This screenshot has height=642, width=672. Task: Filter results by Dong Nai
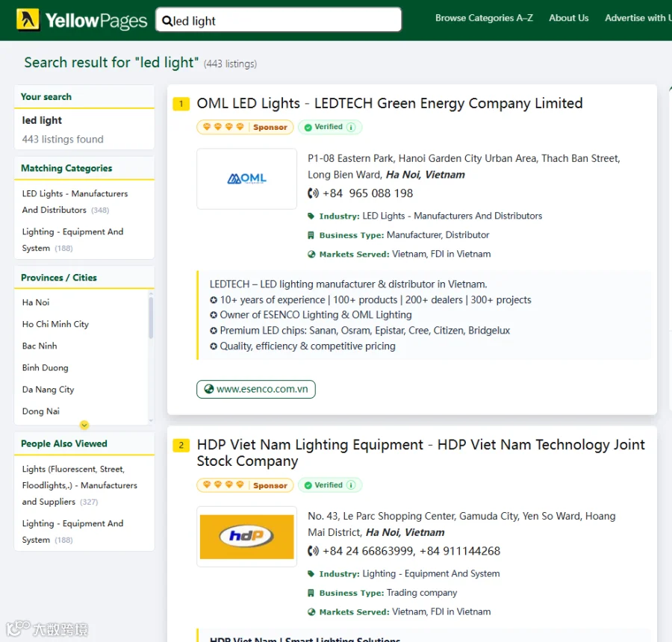click(41, 411)
